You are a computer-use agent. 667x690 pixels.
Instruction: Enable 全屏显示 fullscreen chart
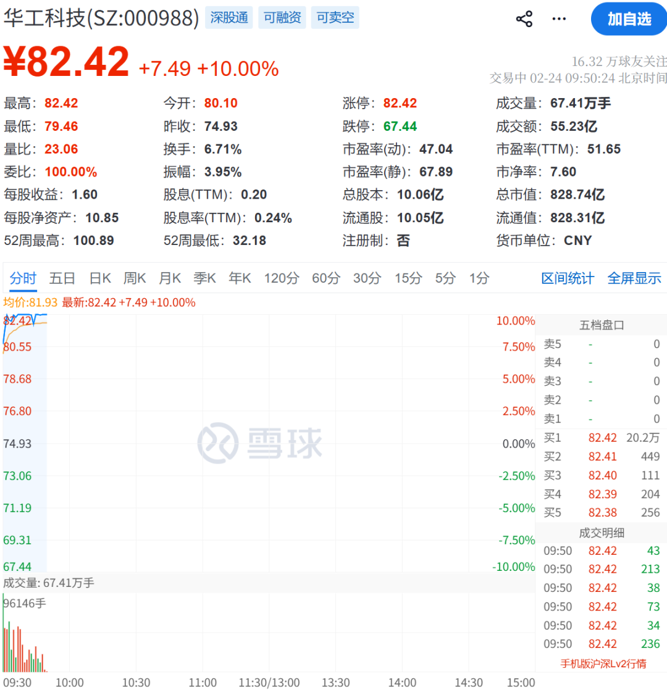click(x=634, y=278)
